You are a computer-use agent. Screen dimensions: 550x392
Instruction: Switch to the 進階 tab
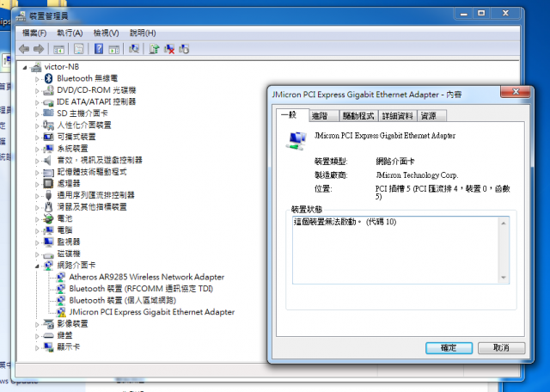click(324, 116)
